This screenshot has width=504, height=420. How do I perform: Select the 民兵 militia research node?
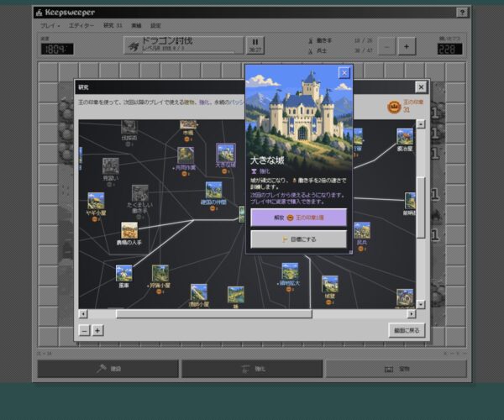[x=362, y=230]
